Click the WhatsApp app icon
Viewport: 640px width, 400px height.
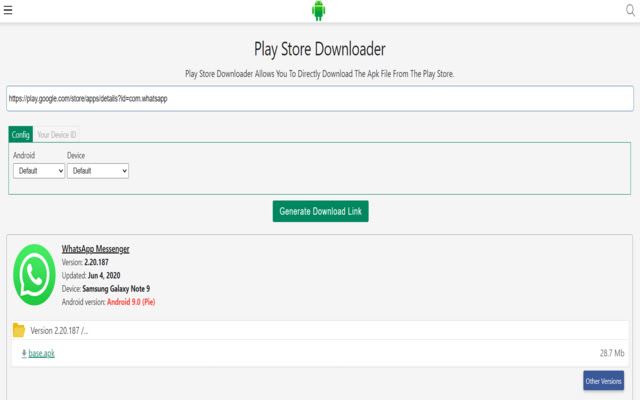pos(34,275)
